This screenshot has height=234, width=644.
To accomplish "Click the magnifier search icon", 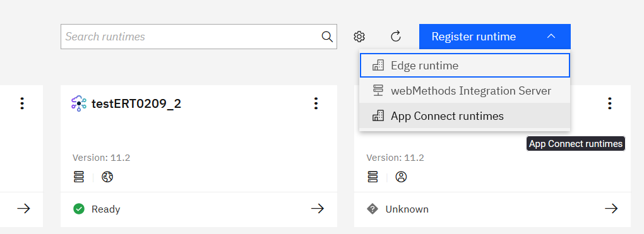I will click(327, 37).
